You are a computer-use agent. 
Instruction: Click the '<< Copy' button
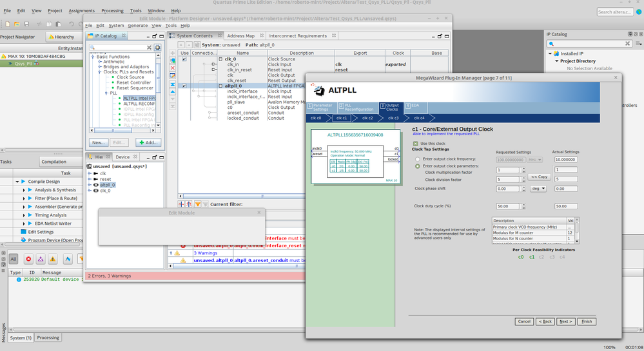point(538,176)
